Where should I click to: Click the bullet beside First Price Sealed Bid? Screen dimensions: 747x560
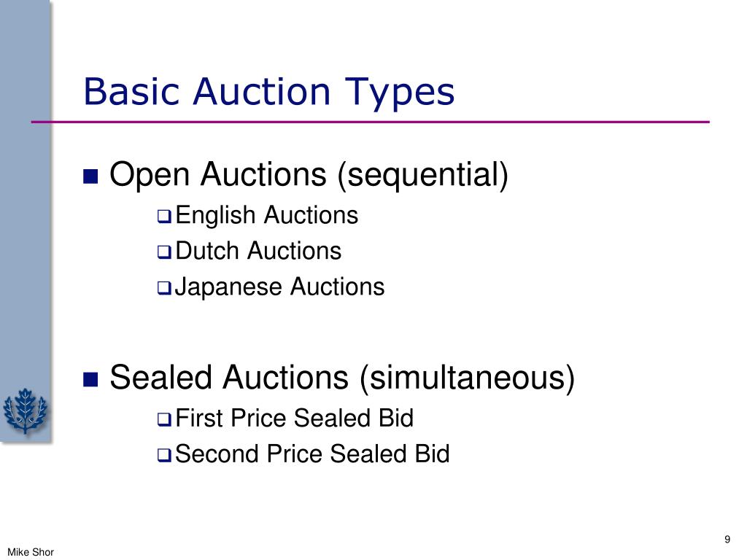[164, 419]
